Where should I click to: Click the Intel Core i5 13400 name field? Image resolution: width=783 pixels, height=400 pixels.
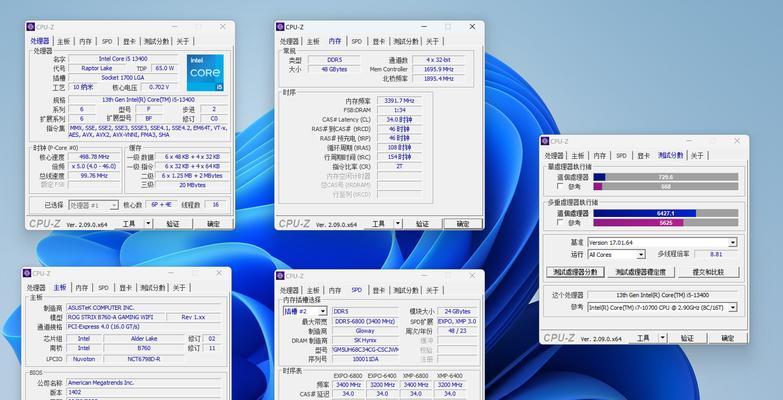[x=123, y=59]
